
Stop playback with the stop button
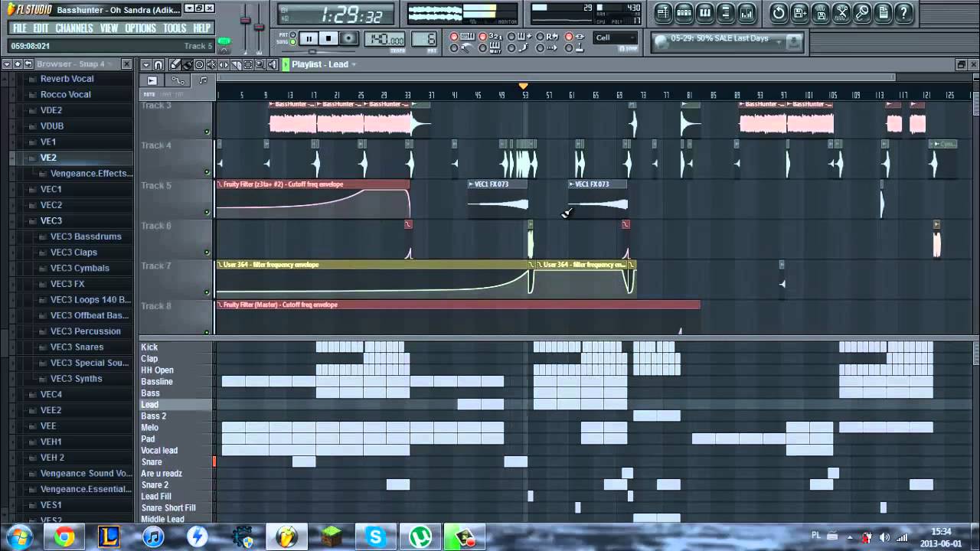328,38
